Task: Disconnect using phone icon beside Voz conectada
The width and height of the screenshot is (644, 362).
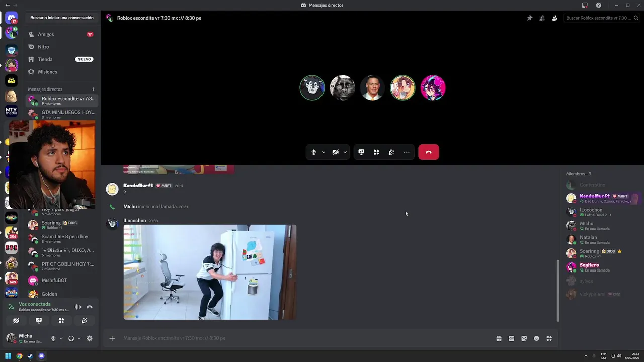Action: (90, 307)
